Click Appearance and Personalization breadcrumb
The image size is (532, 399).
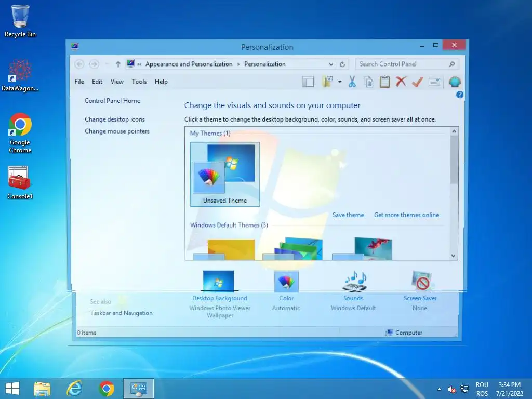click(x=189, y=64)
